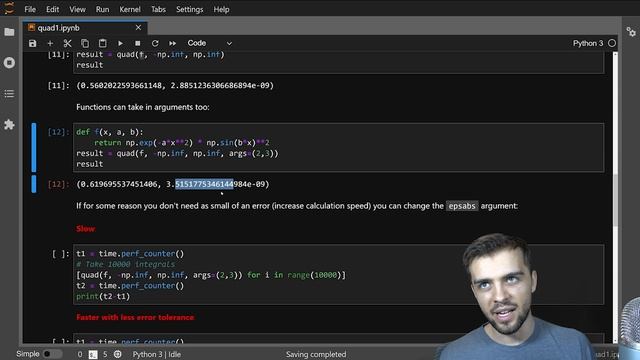Insert a cell below with plus icon
The width and height of the screenshot is (640, 360).
coord(50,43)
